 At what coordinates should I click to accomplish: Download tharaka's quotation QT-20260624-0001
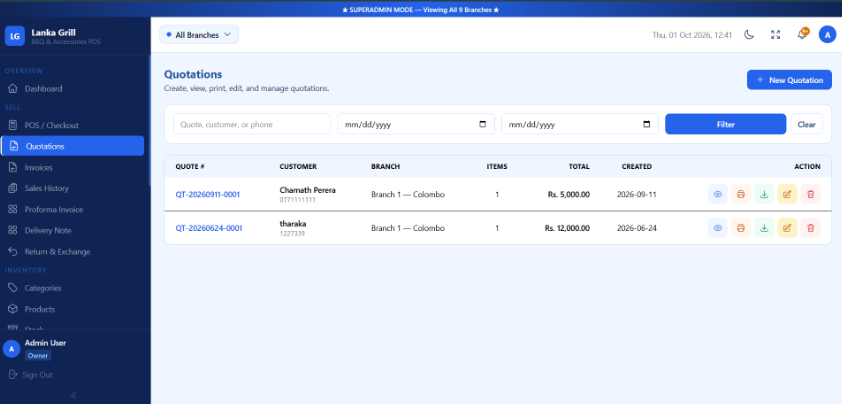(764, 228)
